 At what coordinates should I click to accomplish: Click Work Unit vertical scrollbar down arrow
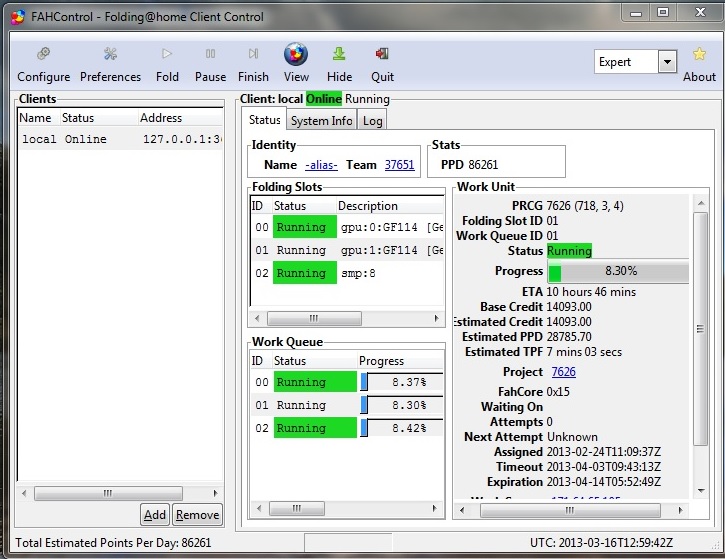701,491
